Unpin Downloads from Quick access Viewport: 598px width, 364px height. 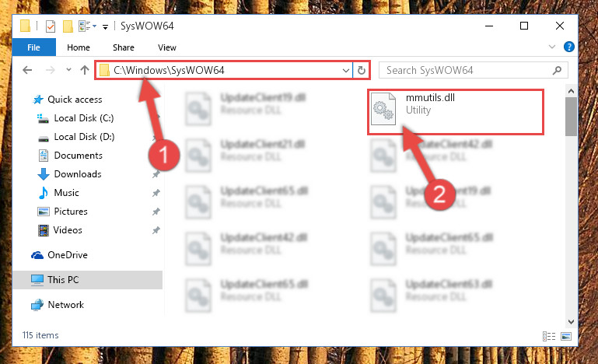click(156, 174)
